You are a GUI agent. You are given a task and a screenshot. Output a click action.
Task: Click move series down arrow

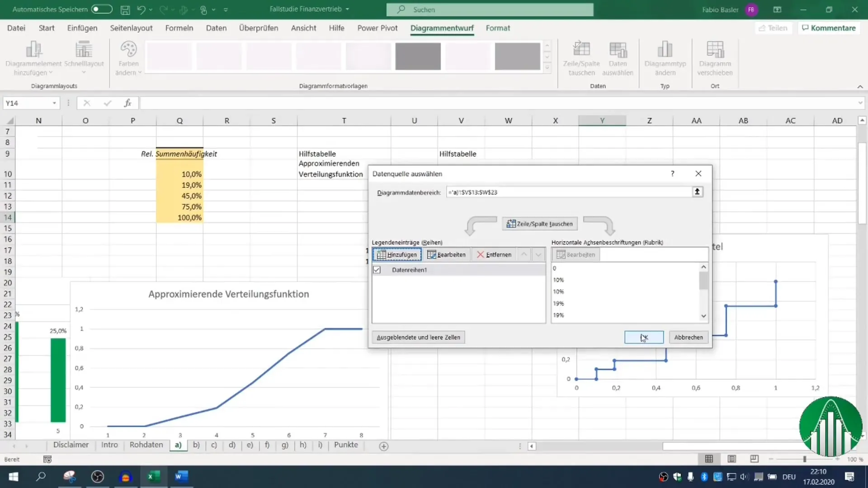[x=538, y=254]
